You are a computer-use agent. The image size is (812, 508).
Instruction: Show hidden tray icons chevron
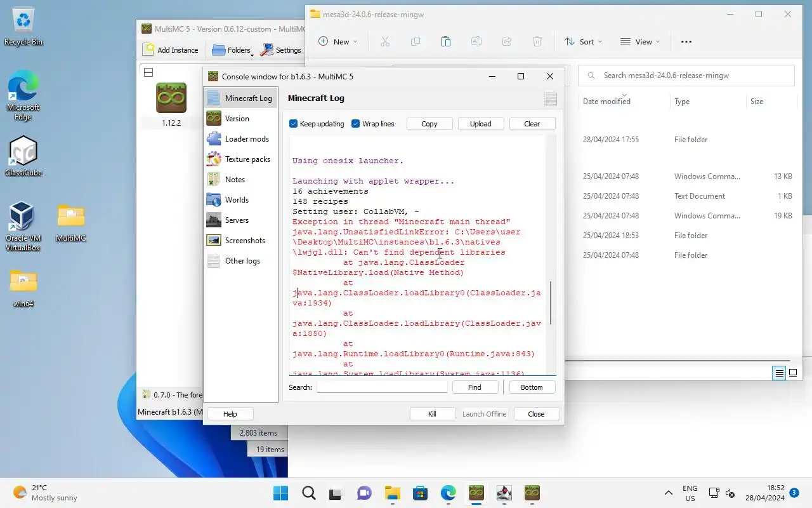[x=668, y=493]
